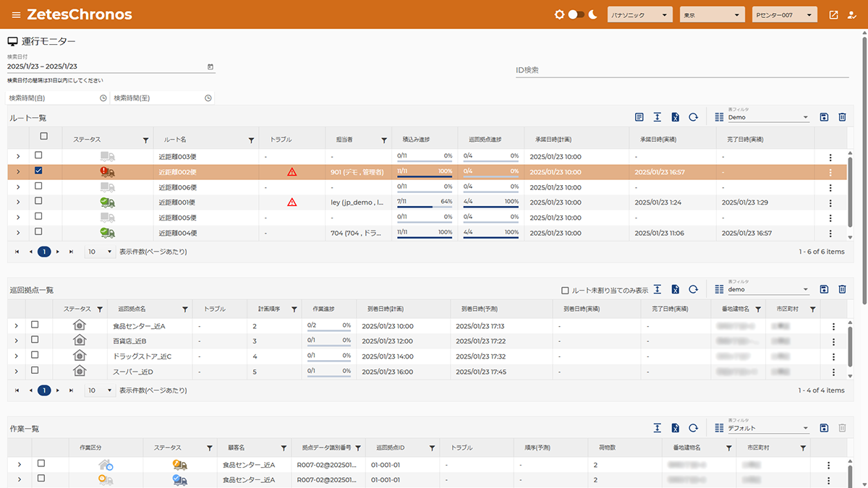This screenshot has height=488, width=868.
Task: Open the user account icon in header
Action: tap(852, 14)
